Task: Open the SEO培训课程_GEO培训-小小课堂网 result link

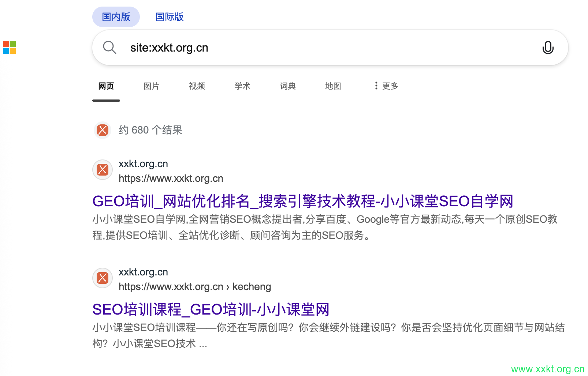Action: pos(211,309)
